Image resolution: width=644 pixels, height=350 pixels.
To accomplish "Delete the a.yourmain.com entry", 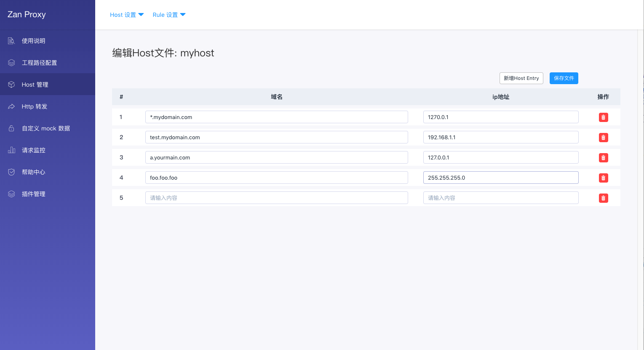I will [x=603, y=157].
